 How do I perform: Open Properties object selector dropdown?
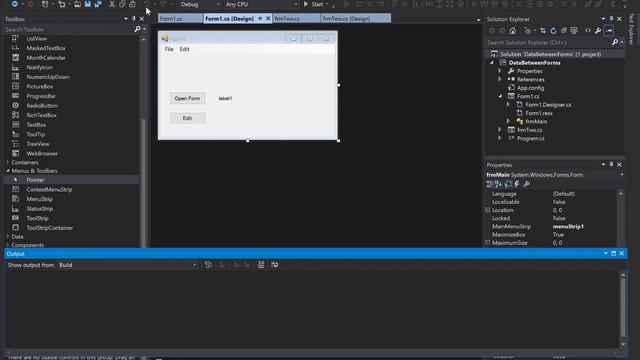coord(622,175)
